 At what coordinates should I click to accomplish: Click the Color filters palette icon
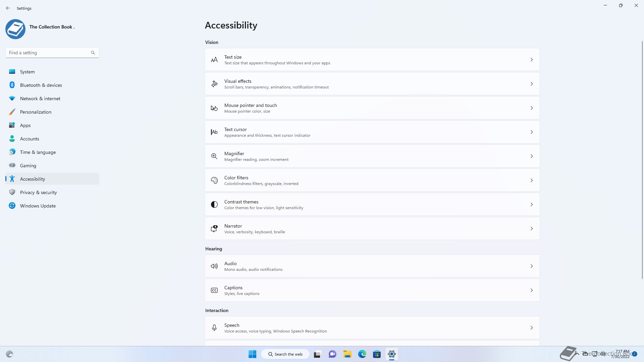click(214, 180)
